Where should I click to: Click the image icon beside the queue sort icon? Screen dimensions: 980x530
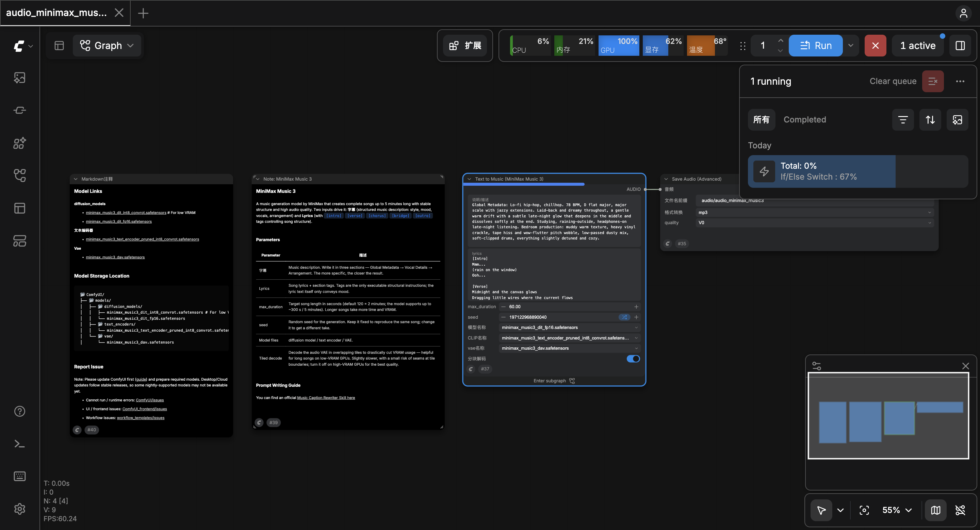coord(957,120)
